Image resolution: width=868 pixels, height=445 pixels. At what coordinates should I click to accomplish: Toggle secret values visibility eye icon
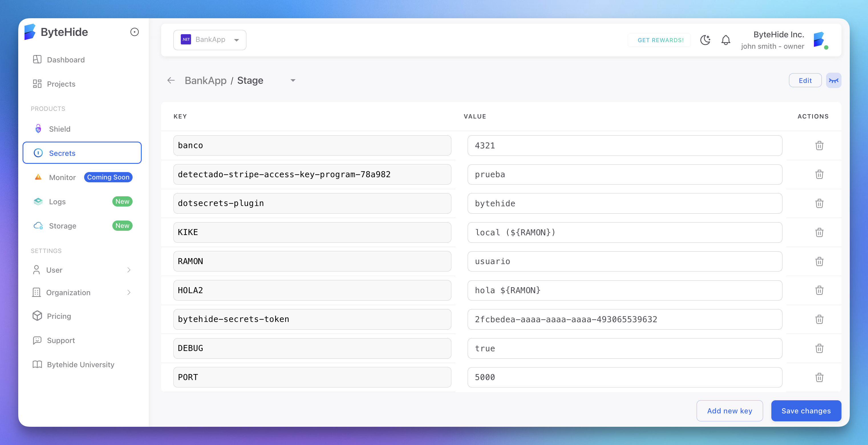click(x=833, y=80)
